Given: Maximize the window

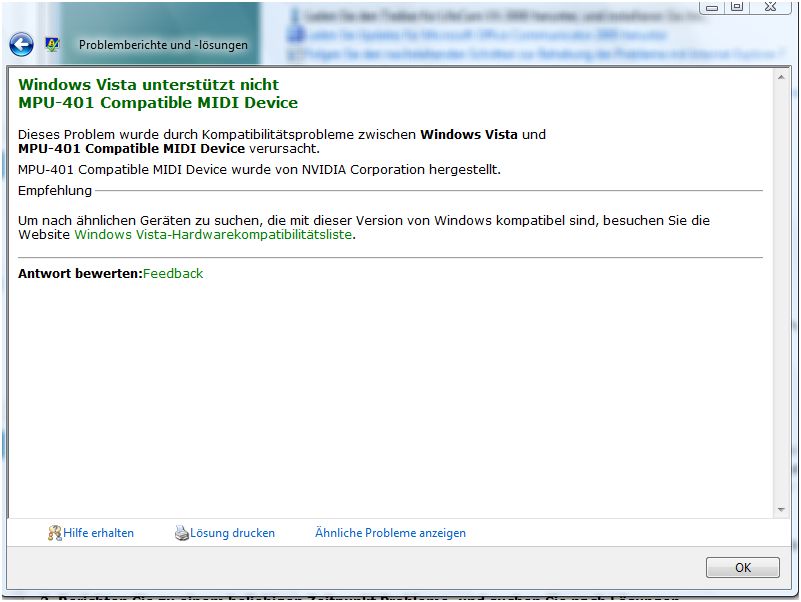Looking at the screenshot, I should pyautogui.click(x=737, y=7).
